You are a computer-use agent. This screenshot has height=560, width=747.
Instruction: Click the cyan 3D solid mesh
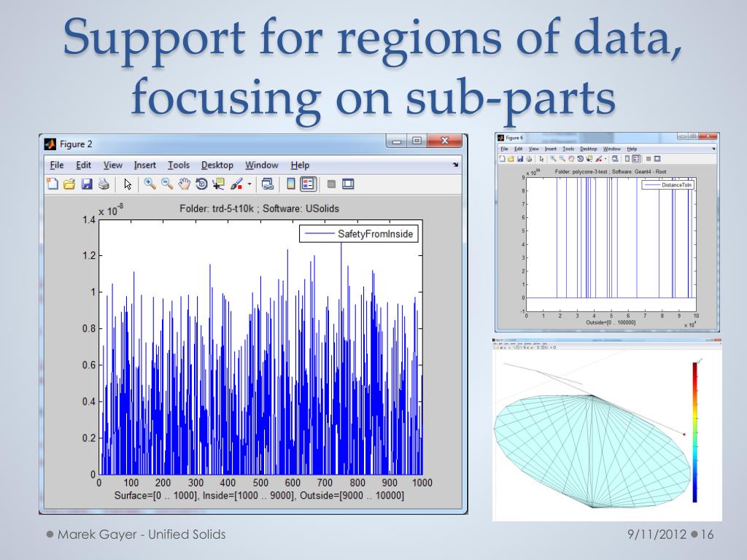tap(592, 451)
